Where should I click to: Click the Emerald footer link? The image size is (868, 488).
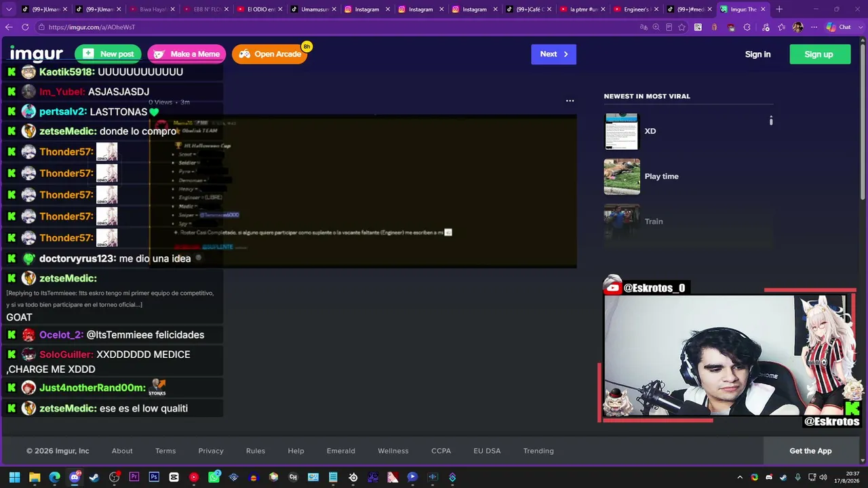tap(340, 451)
